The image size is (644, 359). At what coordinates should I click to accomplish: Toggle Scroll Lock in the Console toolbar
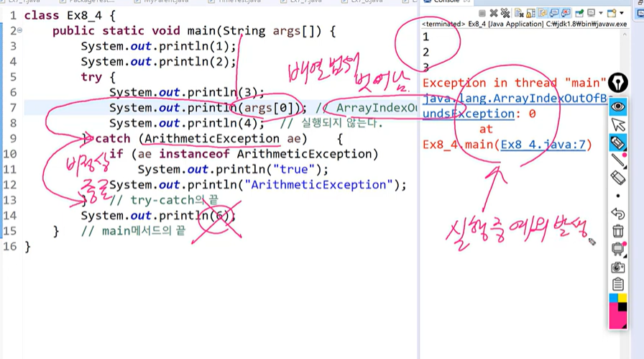coord(531,13)
